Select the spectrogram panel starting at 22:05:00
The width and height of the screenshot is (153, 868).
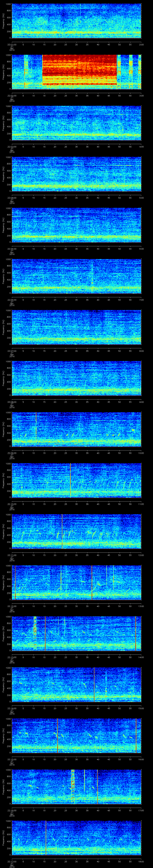pos(77,225)
